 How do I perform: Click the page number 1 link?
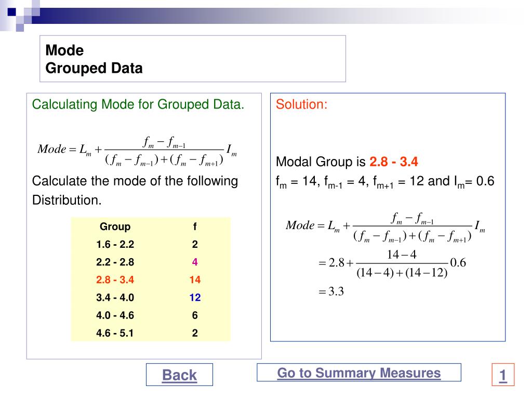click(503, 375)
